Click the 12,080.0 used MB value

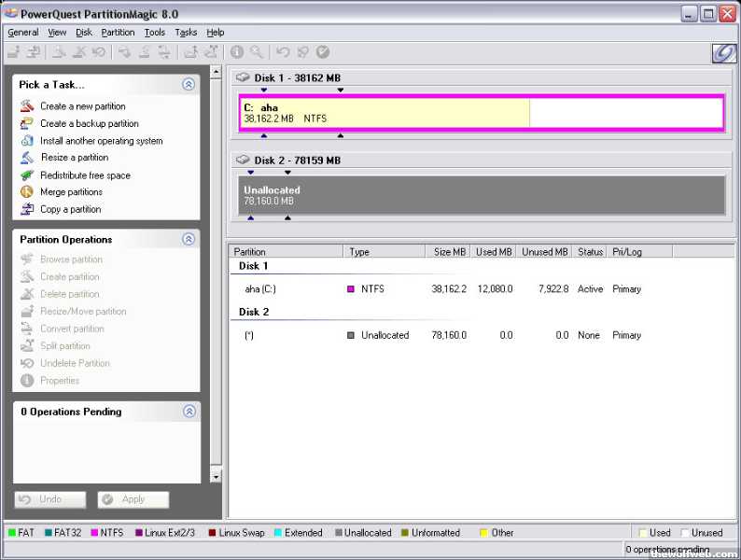click(x=495, y=288)
